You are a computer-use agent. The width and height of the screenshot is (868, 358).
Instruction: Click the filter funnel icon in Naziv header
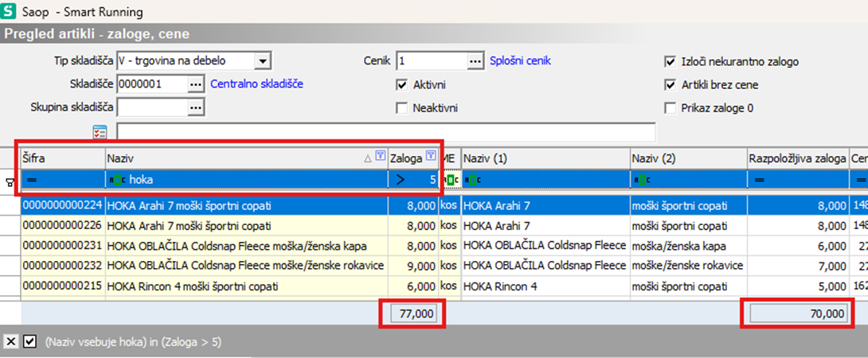coord(380,156)
